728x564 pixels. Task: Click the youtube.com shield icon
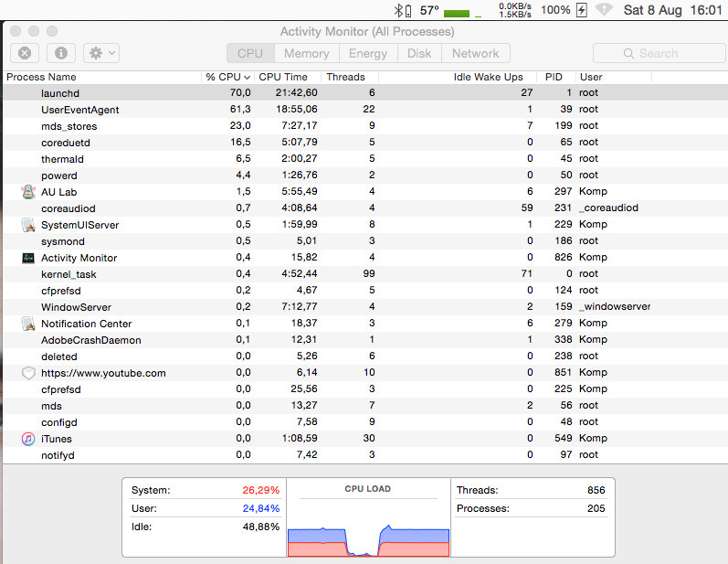tap(28, 373)
